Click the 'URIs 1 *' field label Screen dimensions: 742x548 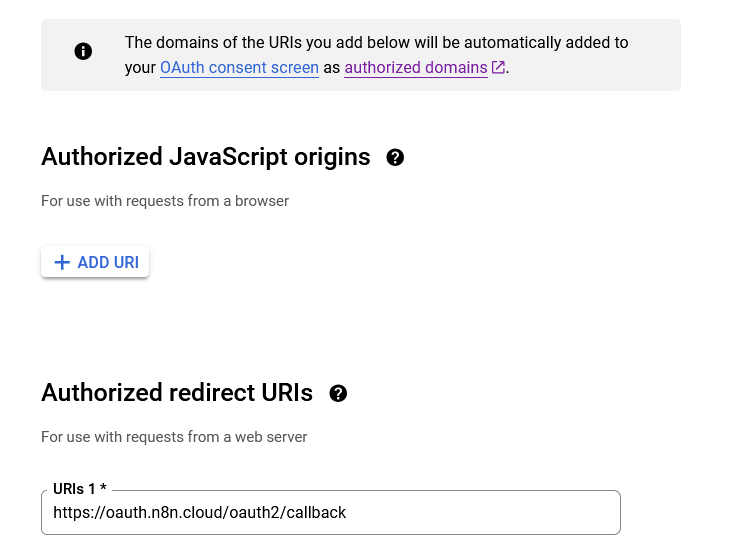tap(80, 489)
